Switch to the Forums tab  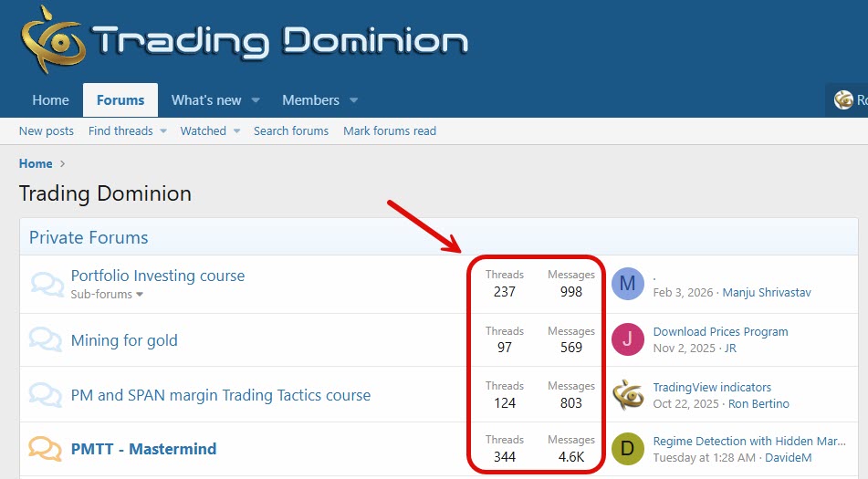(x=120, y=100)
